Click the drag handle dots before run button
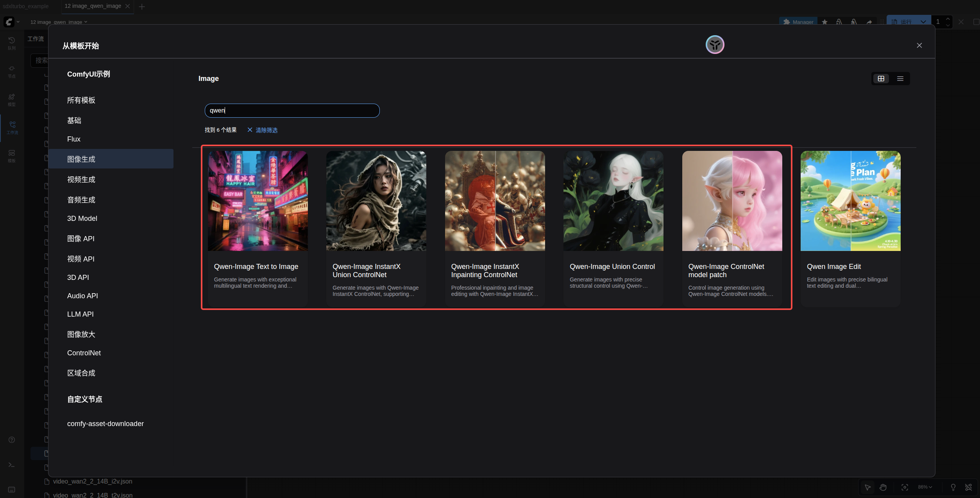The width and height of the screenshot is (980, 498). [882, 22]
